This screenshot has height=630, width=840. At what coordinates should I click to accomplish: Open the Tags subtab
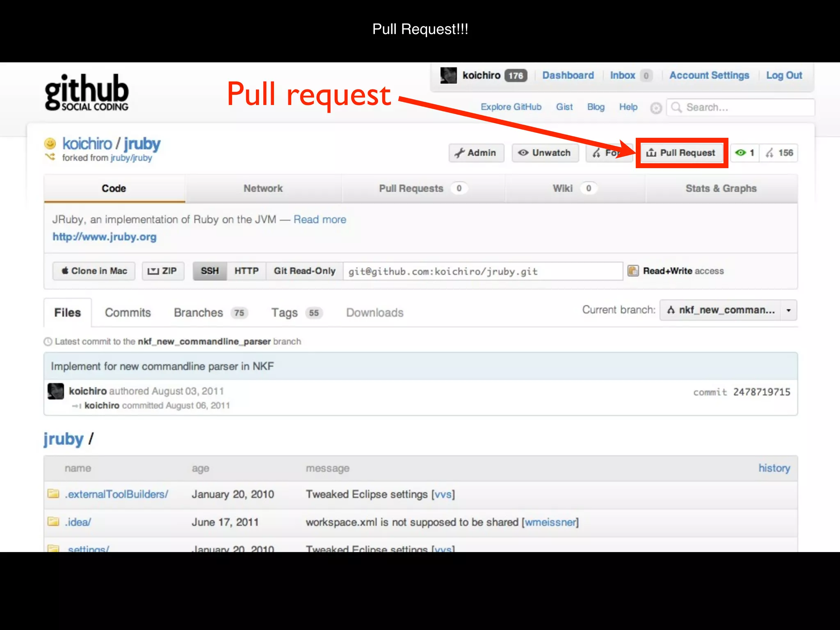pos(297,313)
